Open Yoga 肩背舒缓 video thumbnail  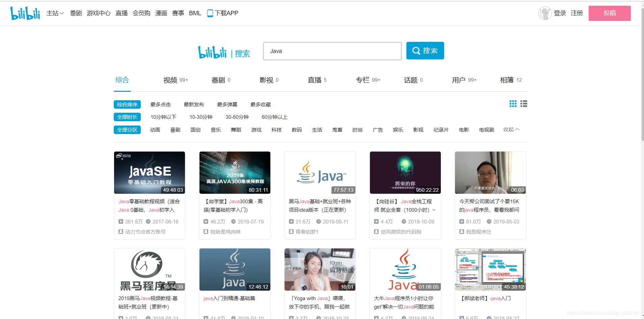tap(320, 269)
